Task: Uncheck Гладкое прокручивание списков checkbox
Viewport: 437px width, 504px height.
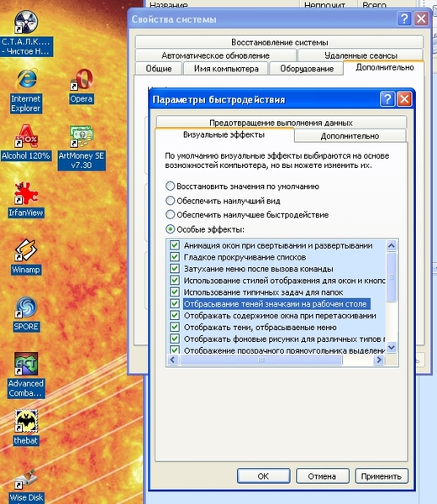Action: coord(175,257)
